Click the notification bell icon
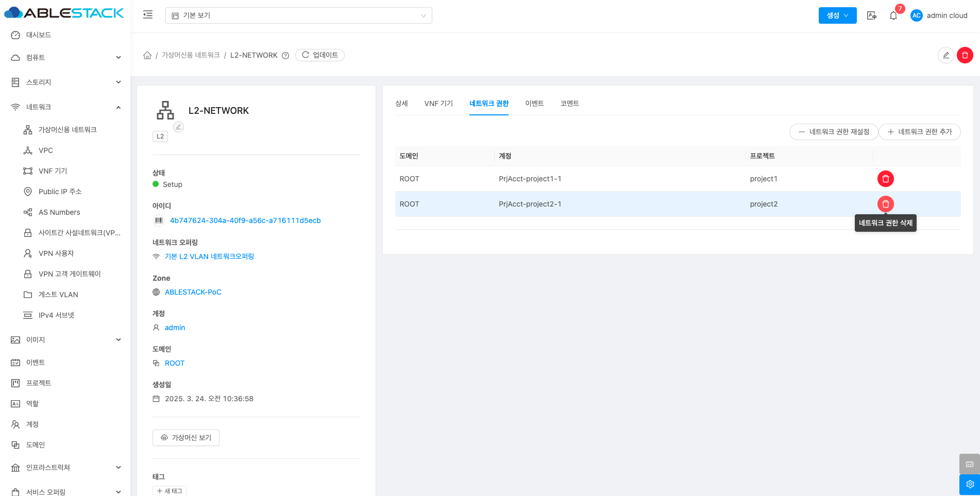 pos(893,15)
